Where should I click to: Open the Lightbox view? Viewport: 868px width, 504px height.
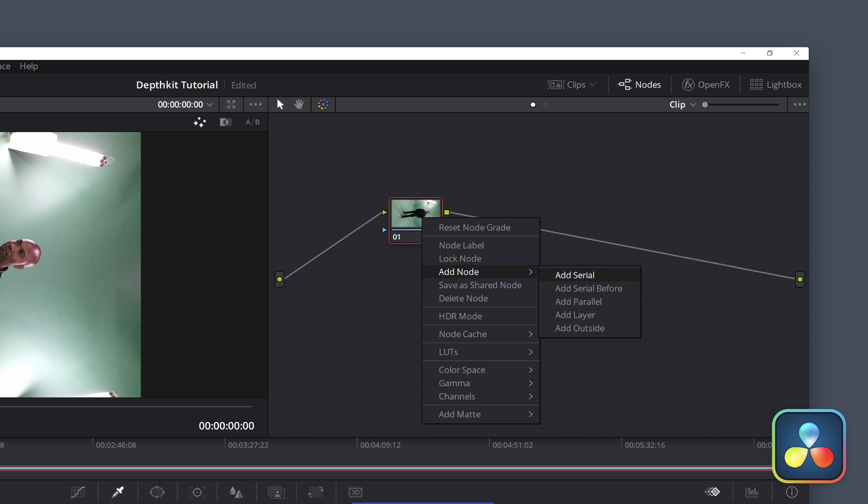point(776,84)
